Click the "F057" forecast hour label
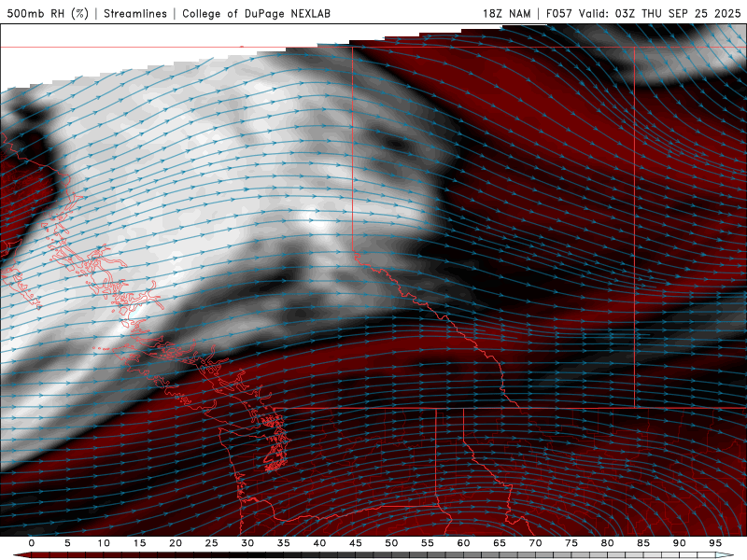Screen dimensions: 747x560 click(x=558, y=13)
